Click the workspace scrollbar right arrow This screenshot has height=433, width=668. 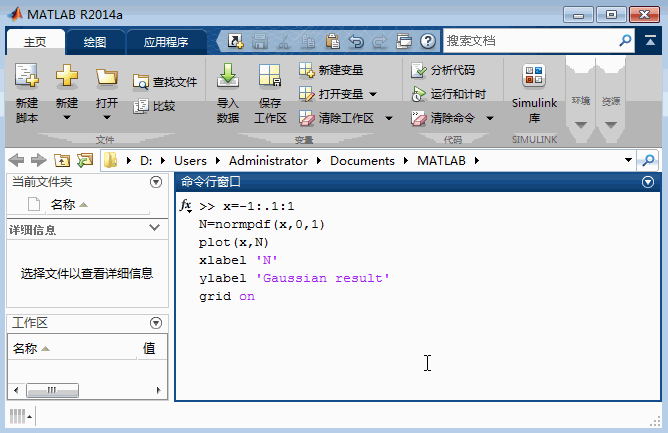158,390
